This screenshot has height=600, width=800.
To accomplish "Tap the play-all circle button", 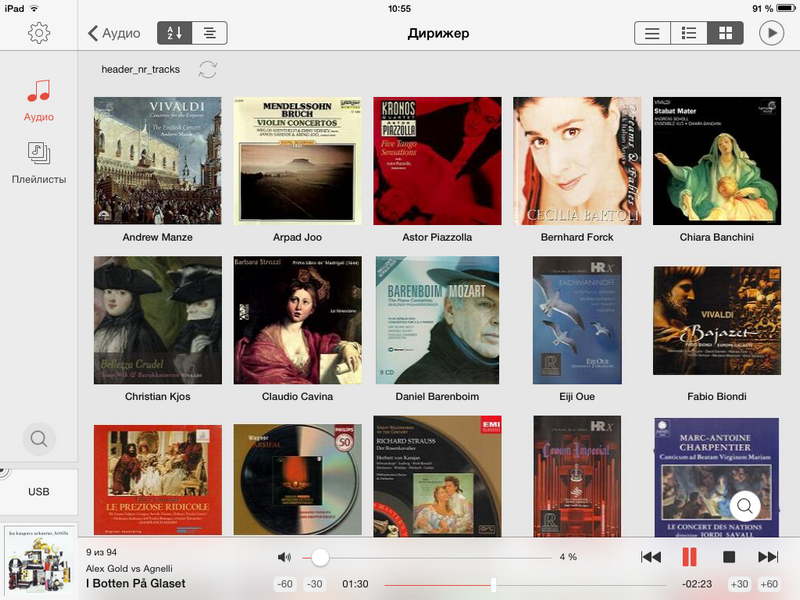I will pos(771,33).
